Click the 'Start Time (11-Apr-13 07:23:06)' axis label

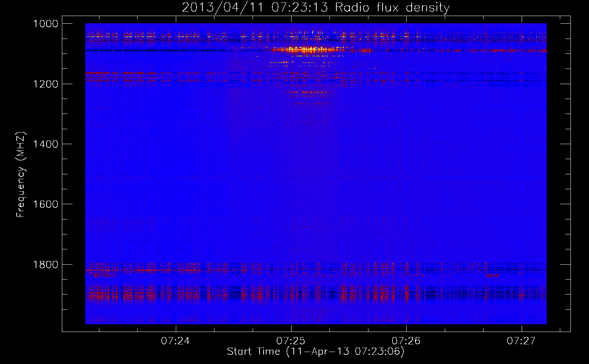pos(316,352)
